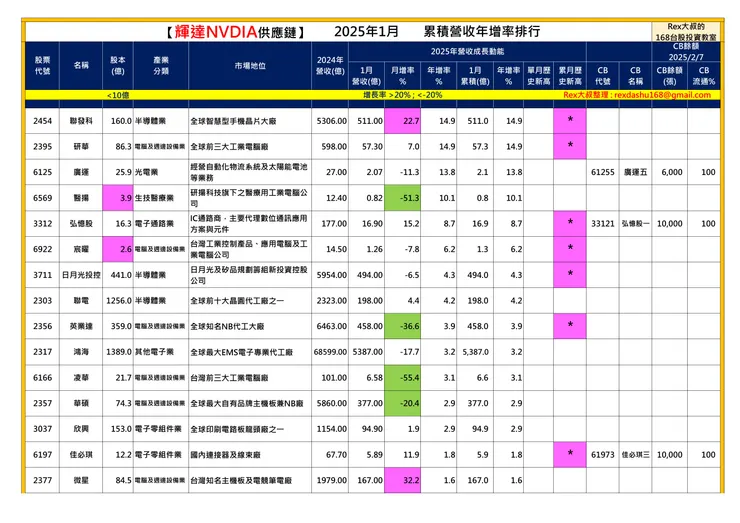Click the 股票代號 column header
740x523 pixels.
point(42,66)
